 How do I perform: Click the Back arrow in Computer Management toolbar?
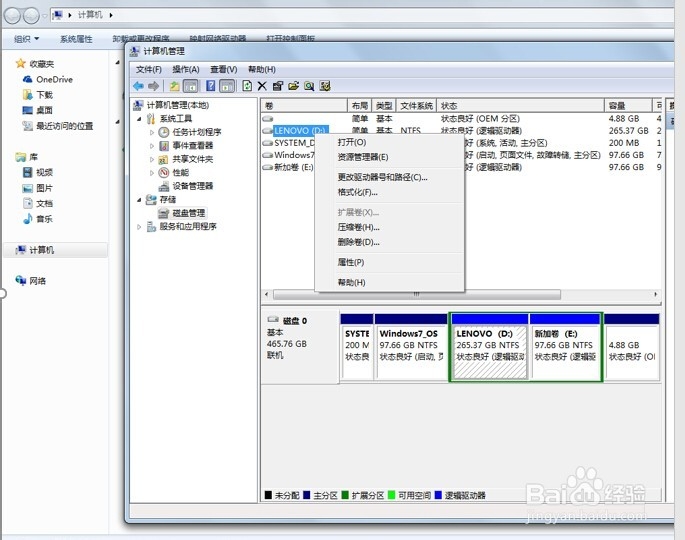(x=138, y=86)
